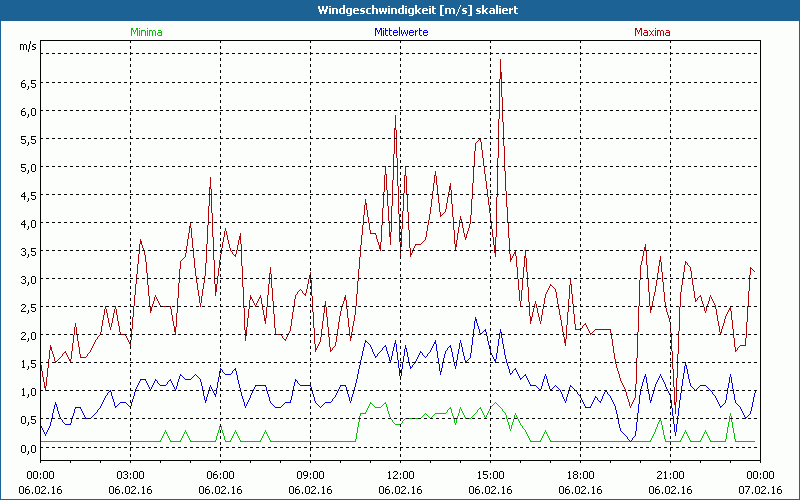This screenshot has width=800, height=500.
Task: Click the 15:00 time axis label
Action: coord(490,475)
